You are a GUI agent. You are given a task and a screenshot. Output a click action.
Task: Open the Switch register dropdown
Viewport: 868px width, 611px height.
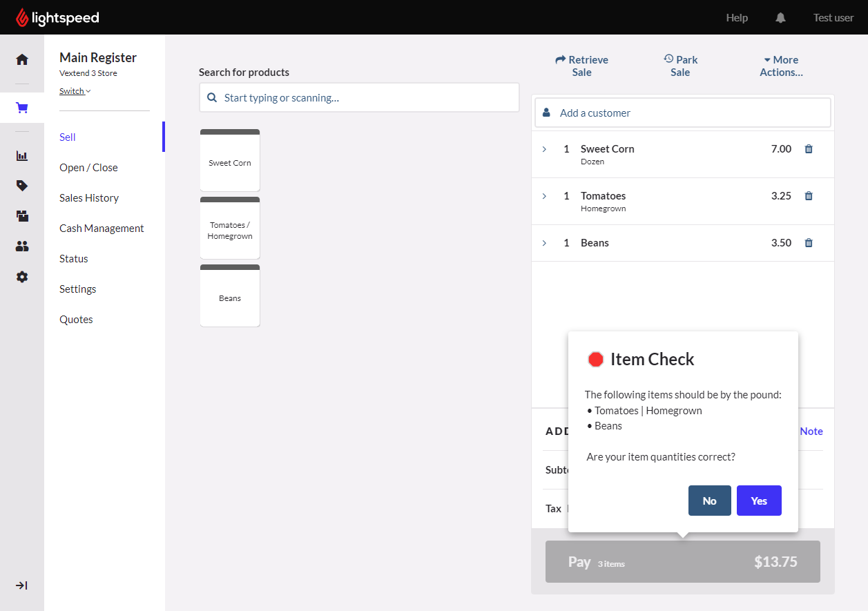[75, 91]
